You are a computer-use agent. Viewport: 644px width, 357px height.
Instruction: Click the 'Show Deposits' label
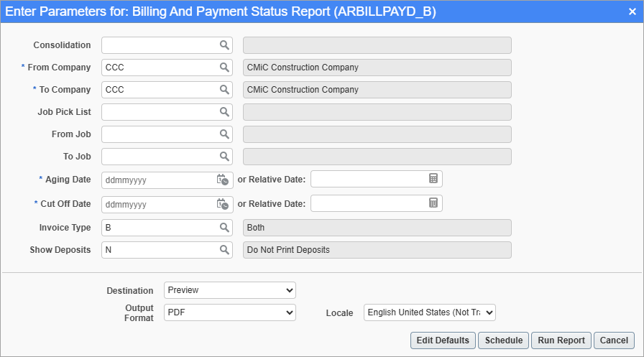[x=60, y=249]
